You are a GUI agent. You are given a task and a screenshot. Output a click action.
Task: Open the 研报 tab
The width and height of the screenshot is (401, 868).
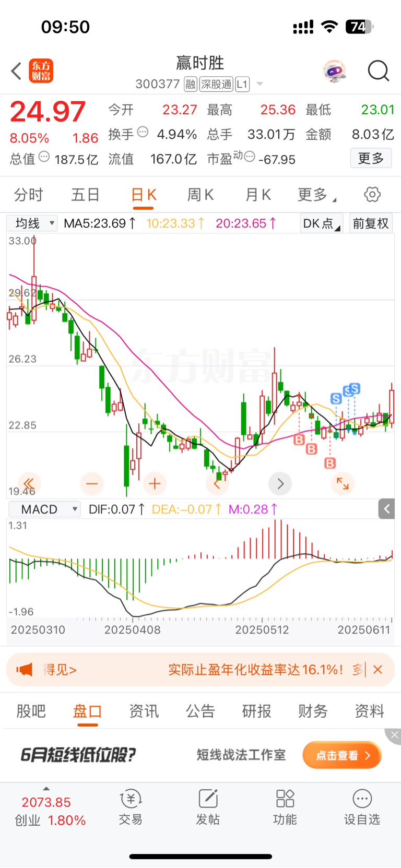pyautogui.click(x=257, y=711)
